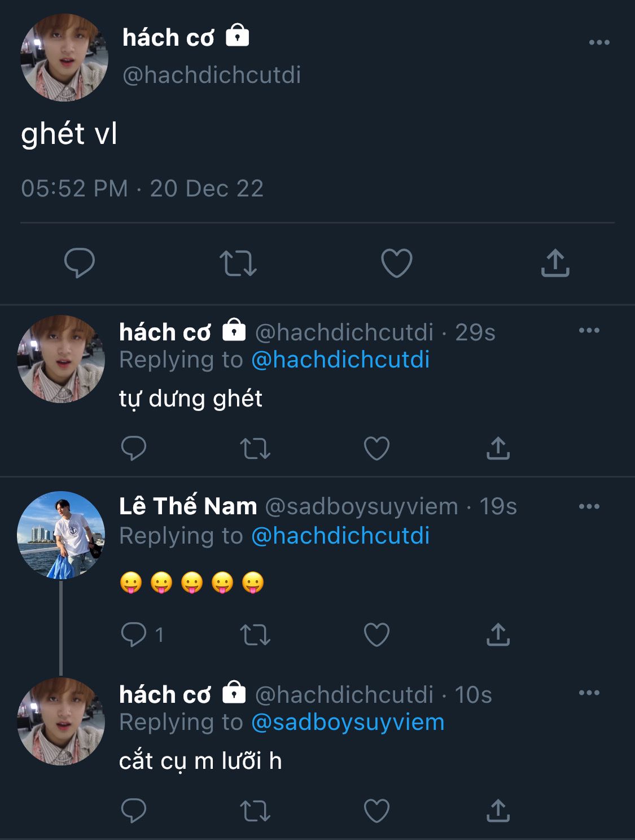Share the main "ghét vl" tweet

point(555,263)
